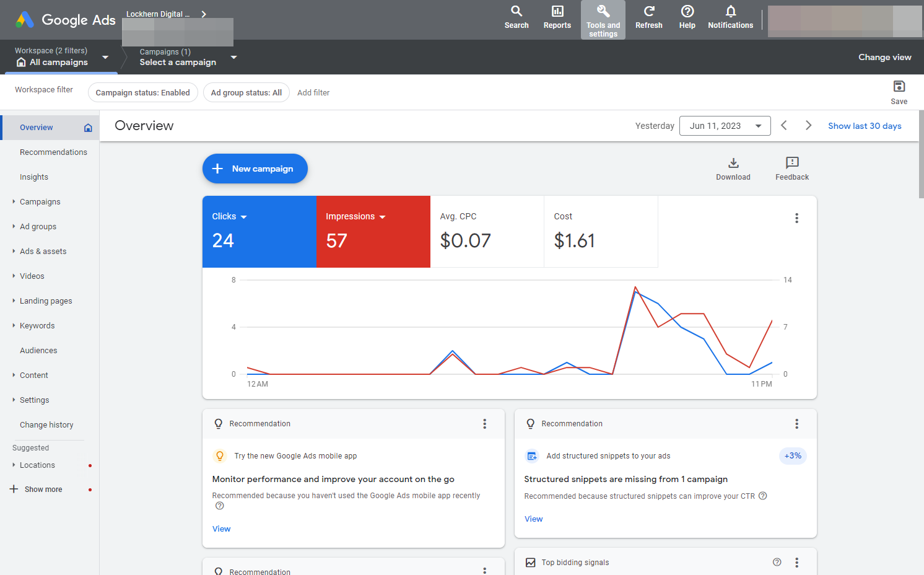
Task: Go to next date with right arrow
Action: (808, 126)
